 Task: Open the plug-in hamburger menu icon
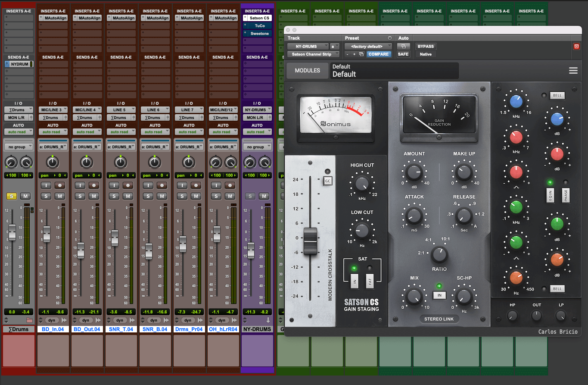[x=573, y=71]
